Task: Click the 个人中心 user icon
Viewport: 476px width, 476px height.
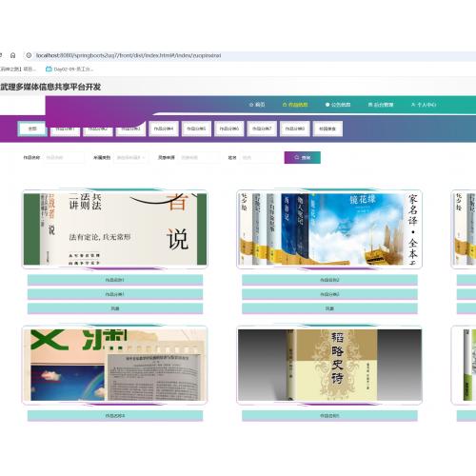Action: click(x=413, y=105)
